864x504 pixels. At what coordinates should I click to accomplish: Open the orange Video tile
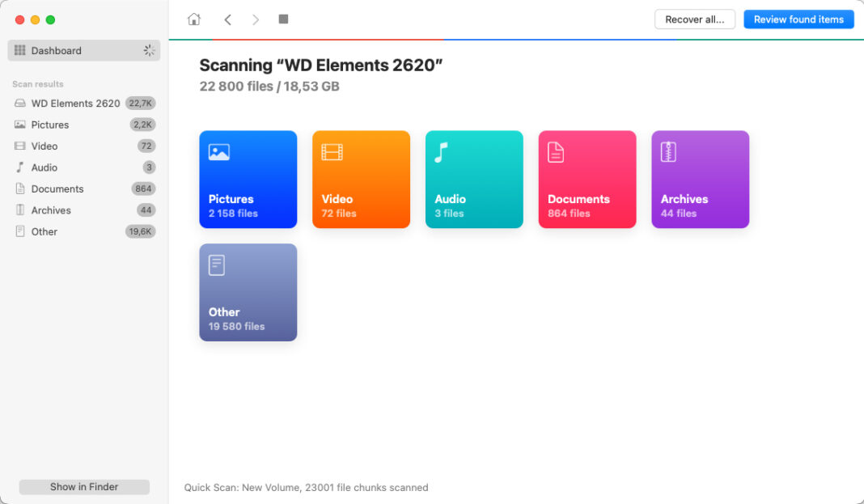361,179
